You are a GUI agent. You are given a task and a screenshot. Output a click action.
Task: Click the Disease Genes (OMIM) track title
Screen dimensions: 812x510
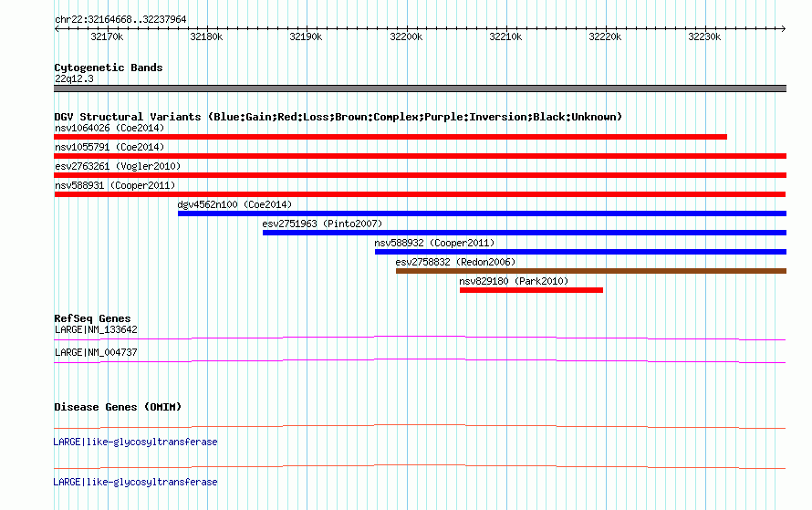click(x=118, y=407)
